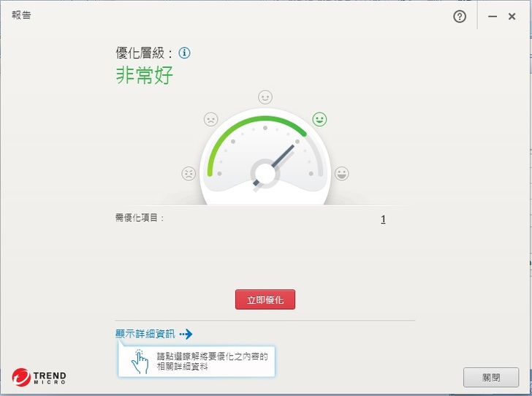This screenshot has width=532, height=396.
Task: Click the Trend Micro logo
Action: pos(39,377)
